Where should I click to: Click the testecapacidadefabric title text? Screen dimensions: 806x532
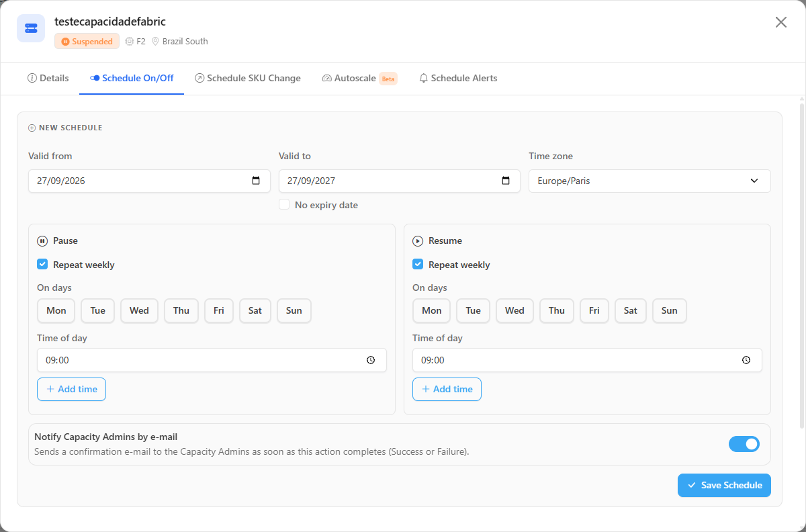(x=110, y=21)
